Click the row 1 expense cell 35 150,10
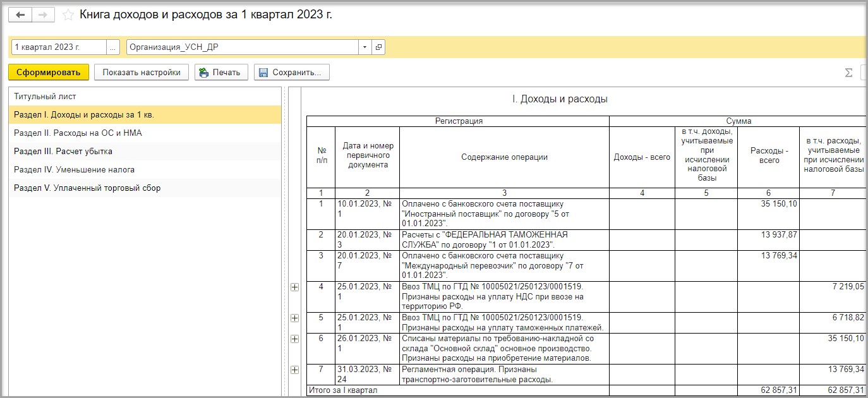Viewport: 868px width, 398px height. (x=769, y=214)
